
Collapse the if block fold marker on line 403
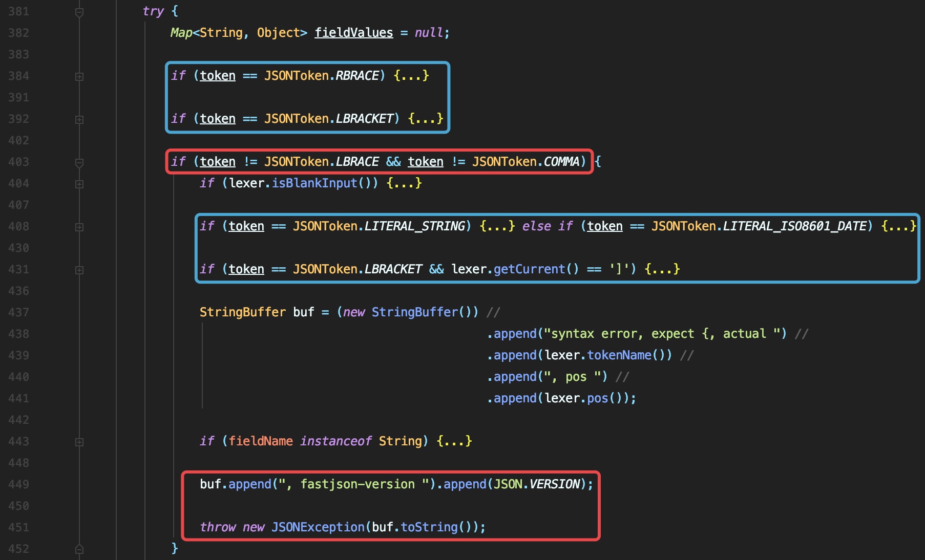(79, 163)
